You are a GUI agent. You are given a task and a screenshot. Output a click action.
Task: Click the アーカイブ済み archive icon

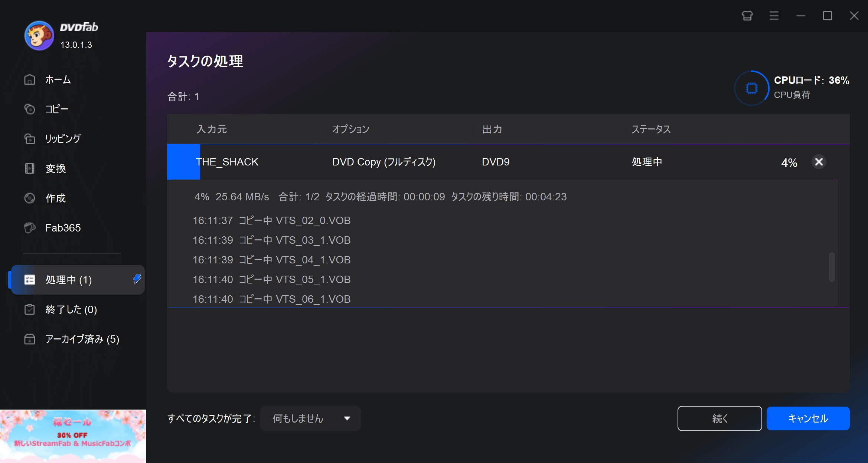point(30,339)
